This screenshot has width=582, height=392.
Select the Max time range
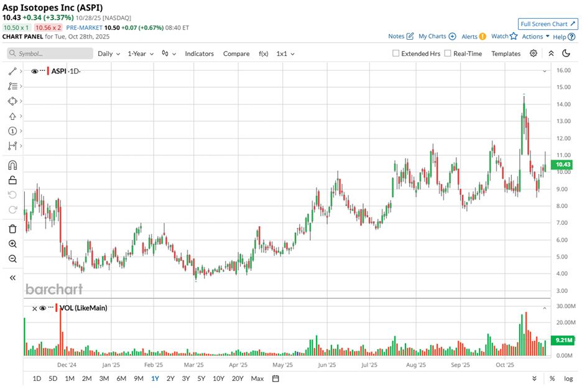(x=257, y=379)
